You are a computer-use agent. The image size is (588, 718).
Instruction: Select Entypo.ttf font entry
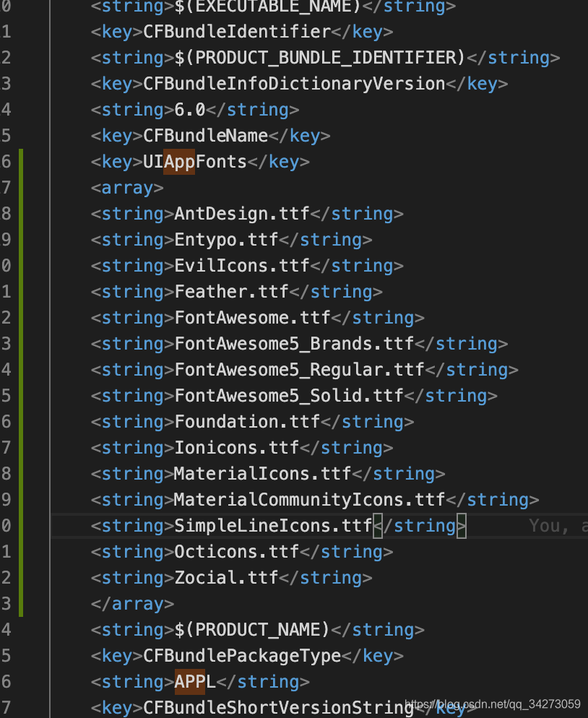click(x=226, y=240)
